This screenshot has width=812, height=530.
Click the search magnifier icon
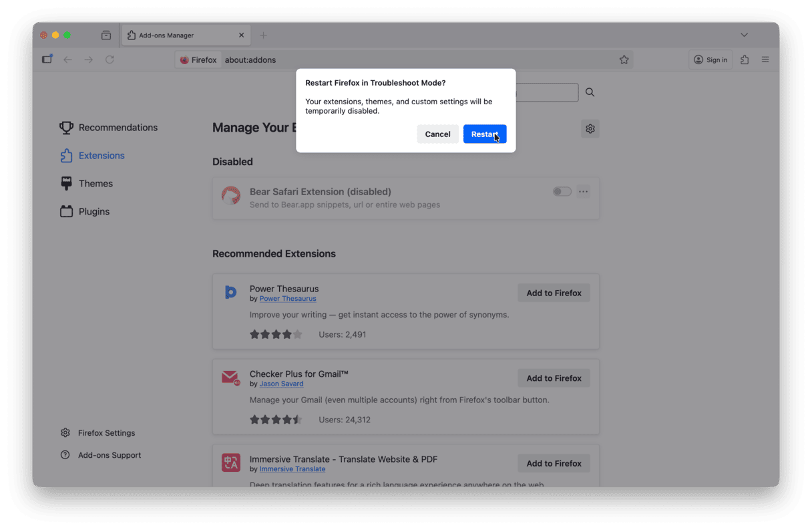[x=590, y=92]
